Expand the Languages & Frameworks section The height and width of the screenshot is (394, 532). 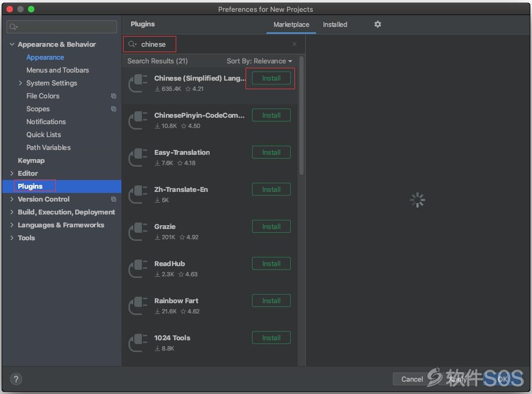tap(12, 225)
